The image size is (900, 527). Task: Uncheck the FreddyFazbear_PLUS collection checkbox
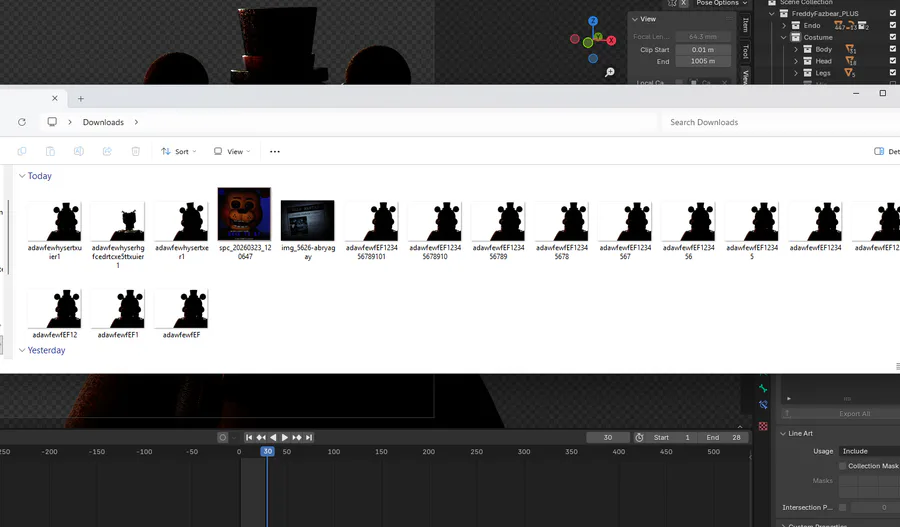[x=893, y=13]
